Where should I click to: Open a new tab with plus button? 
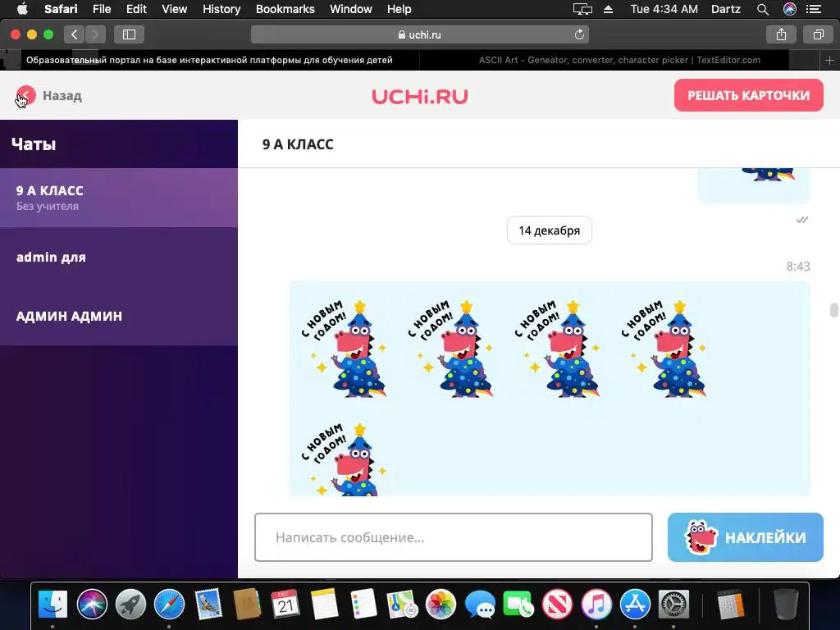pos(829,60)
